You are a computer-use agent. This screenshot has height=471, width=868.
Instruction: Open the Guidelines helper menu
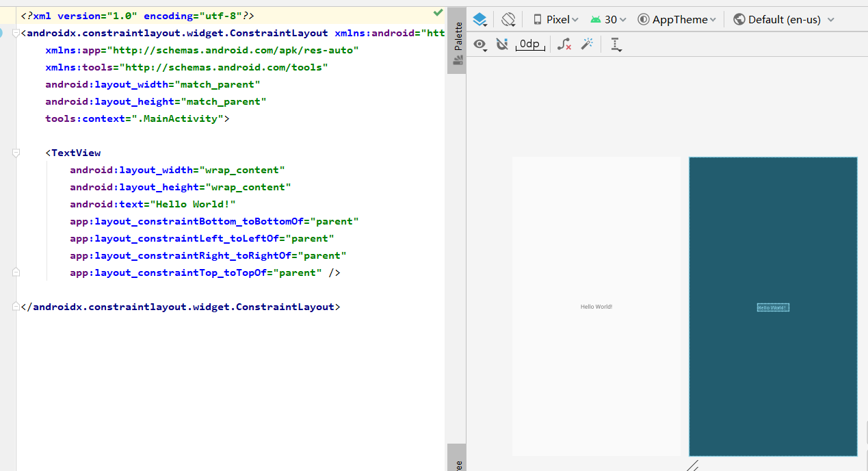pos(616,44)
